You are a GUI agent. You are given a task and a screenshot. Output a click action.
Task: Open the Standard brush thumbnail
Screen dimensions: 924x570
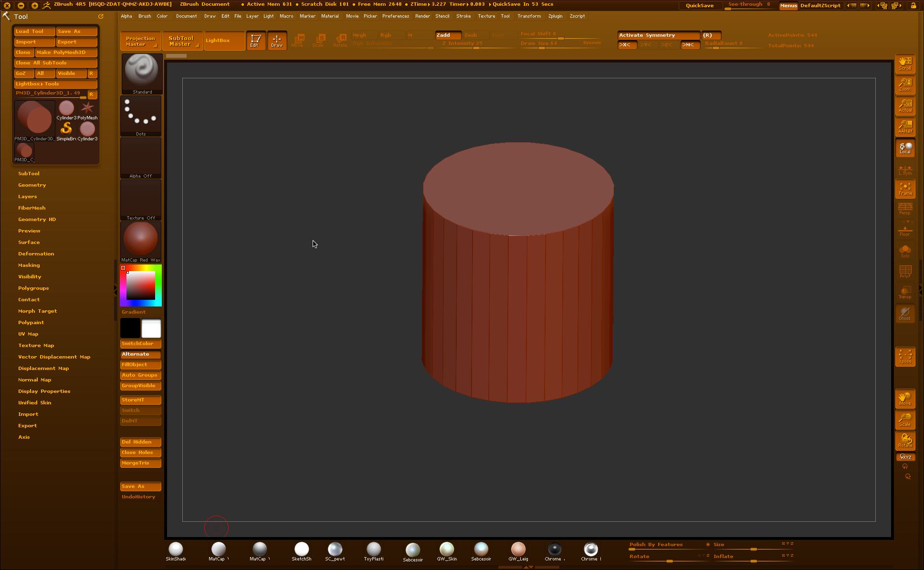tap(142, 72)
